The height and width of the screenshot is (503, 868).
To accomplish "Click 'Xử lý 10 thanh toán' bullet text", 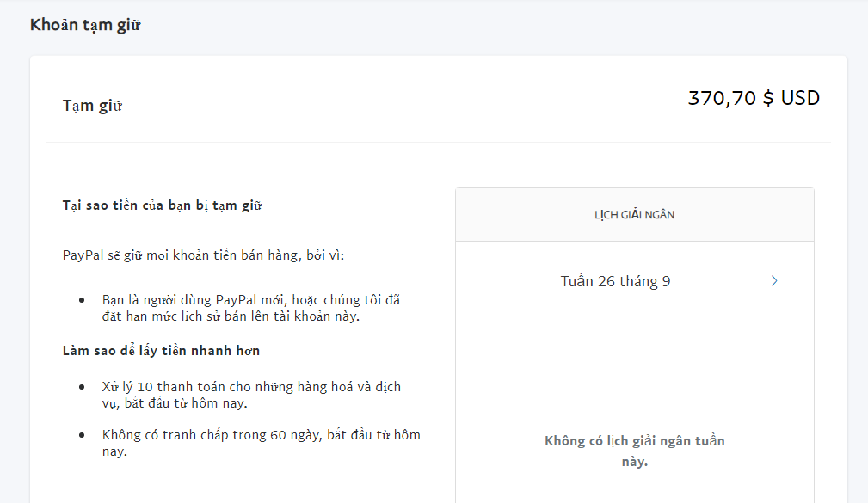I will [251, 395].
